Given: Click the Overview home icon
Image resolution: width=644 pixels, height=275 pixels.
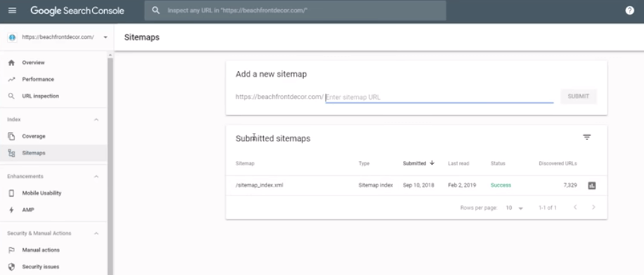Looking at the screenshot, I should coord(11,63).
